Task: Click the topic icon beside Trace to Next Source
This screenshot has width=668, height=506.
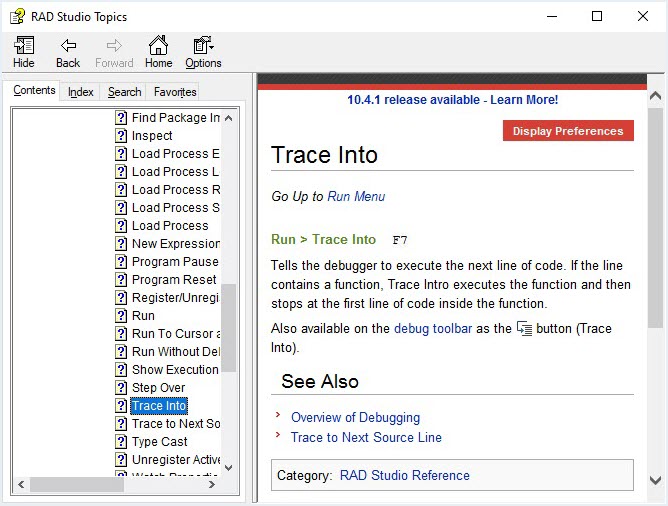Action: pyautogui.click(x=121, y=423)
